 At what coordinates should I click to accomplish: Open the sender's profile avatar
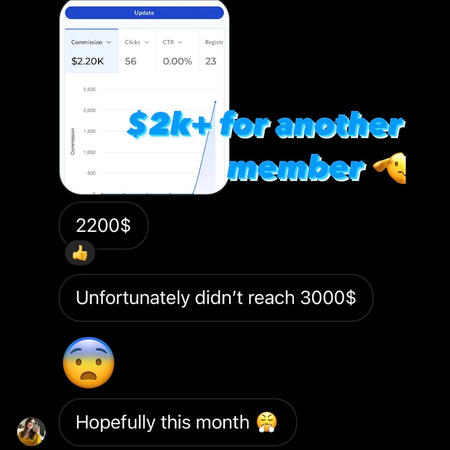[x=31, y=431]
